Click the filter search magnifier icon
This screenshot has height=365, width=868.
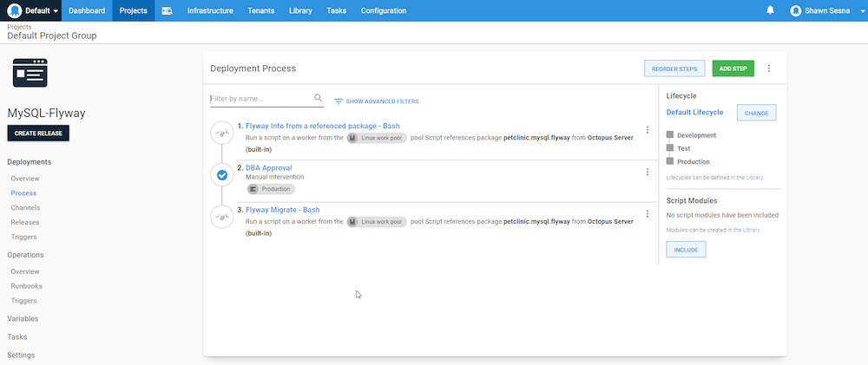(x=319, y=98)
